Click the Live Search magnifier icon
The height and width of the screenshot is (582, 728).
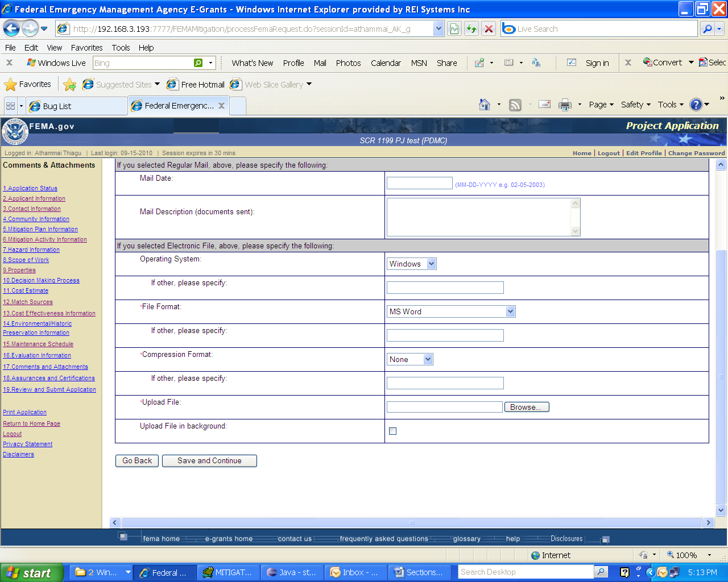707,28
